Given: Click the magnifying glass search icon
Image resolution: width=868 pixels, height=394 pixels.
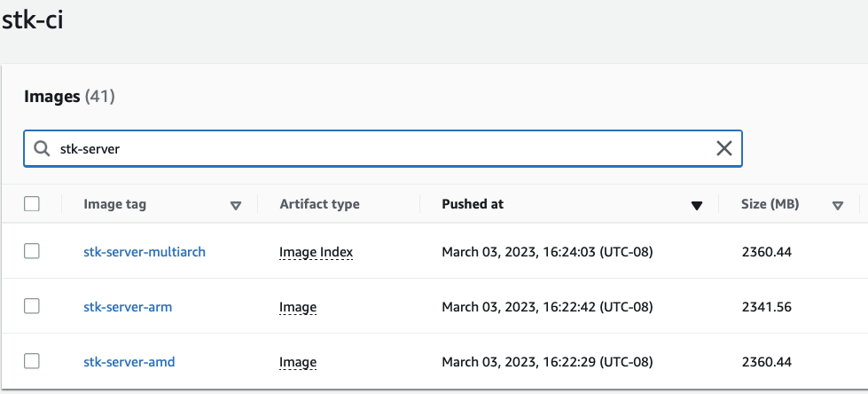Looking at the screenshot, I should pyautogui.click(x=42, y=148).
